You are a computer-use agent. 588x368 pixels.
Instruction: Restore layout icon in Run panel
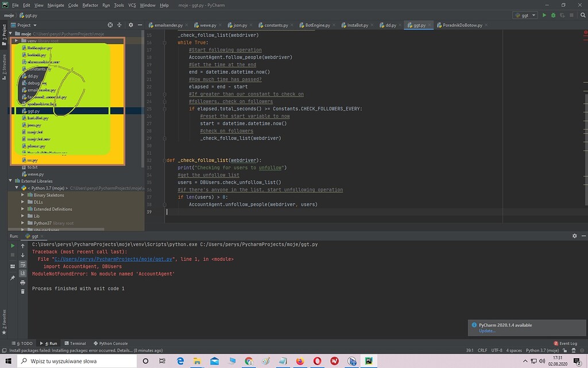click(x=13, y=266)
